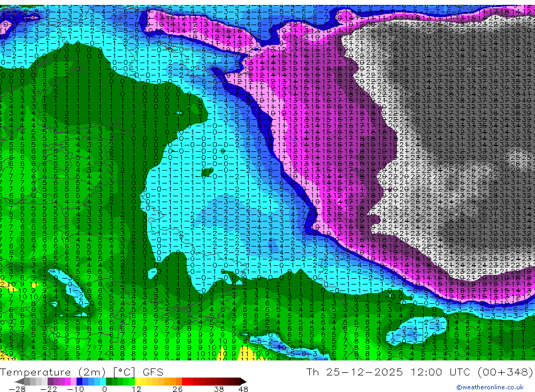Click the '0' legend value

click(x=104, y=389)
